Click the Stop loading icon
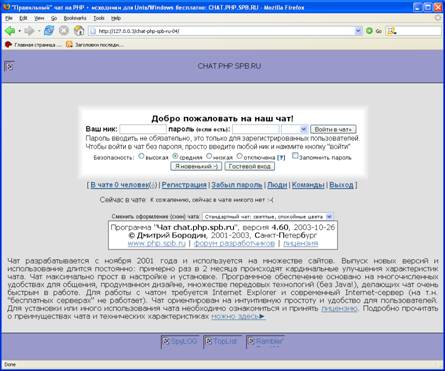 tap(64, 31)
